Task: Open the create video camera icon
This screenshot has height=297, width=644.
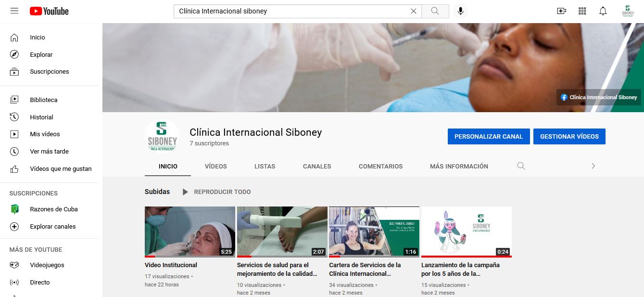Action: tap(561, 11)
